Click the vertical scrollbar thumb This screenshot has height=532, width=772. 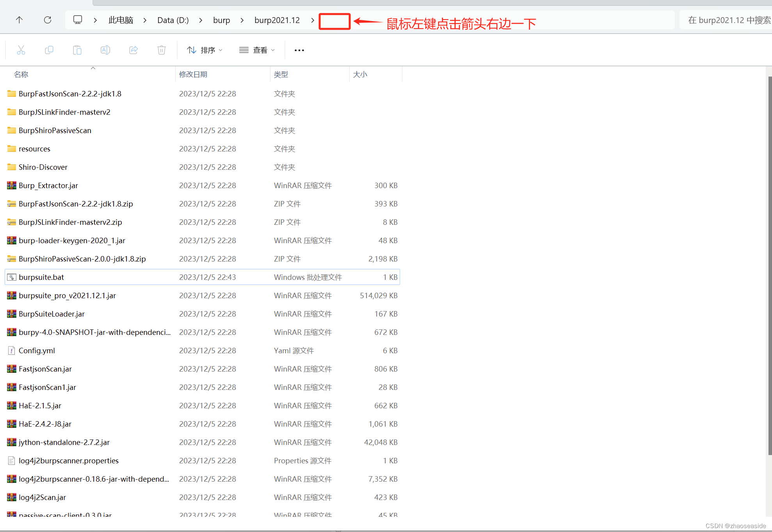769,265
